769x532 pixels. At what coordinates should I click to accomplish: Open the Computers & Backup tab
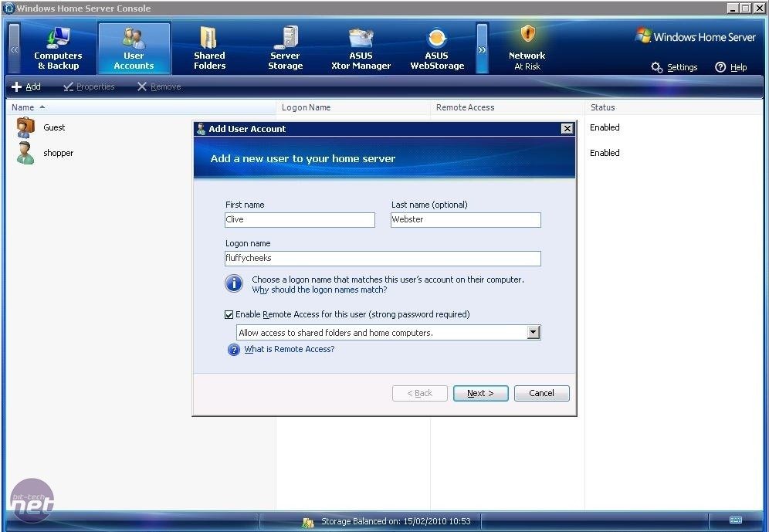click(58, 48)
